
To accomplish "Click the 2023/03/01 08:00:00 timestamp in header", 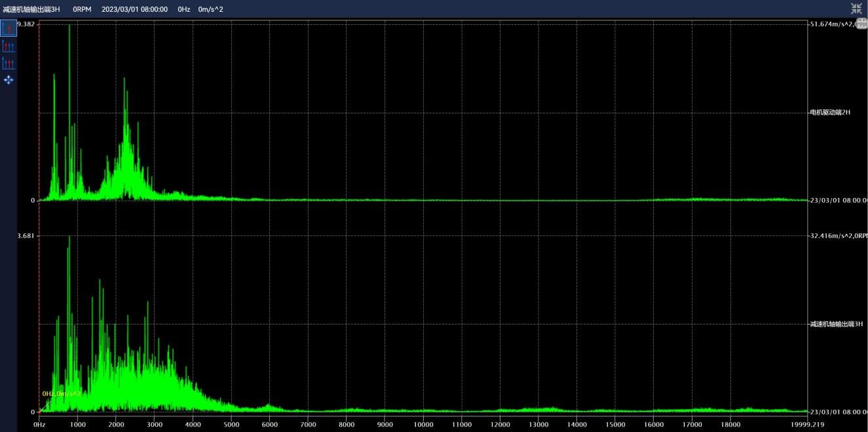I will [134, 10].
